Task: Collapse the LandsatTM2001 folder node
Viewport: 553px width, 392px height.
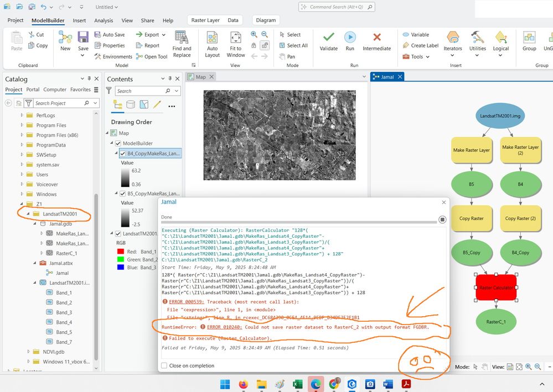Action: pos(28,214)
